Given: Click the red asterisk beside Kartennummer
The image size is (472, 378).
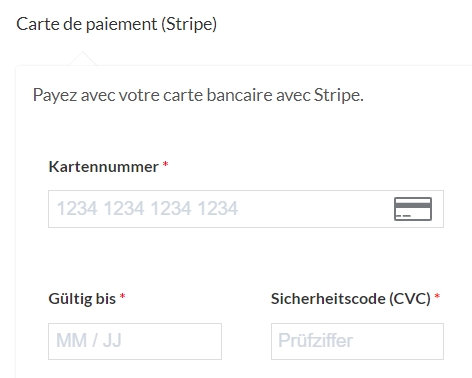Looking at the screenshot, I should tap(165, 164).
